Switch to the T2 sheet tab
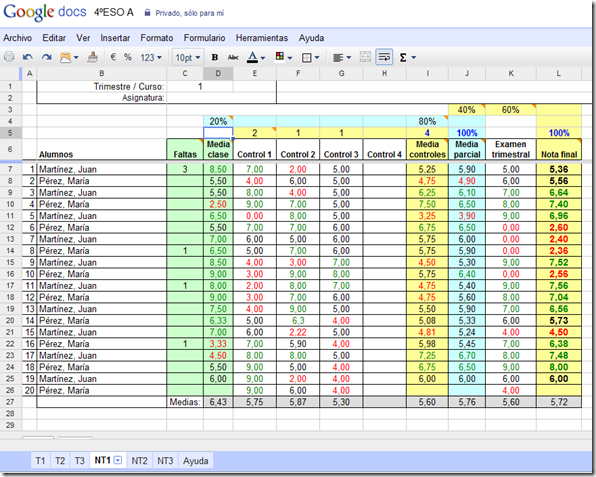Viewport: 596px width, 477px height. point(60,461)
